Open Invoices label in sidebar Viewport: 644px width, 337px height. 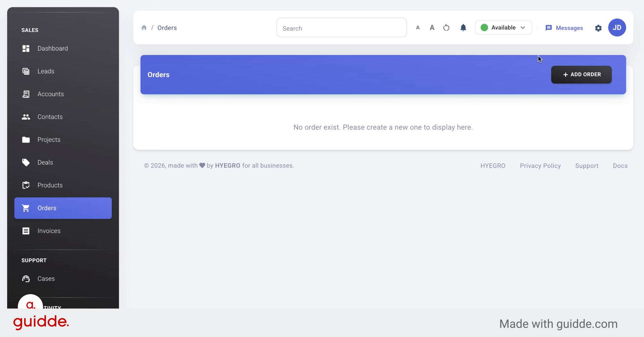[49, 231]
